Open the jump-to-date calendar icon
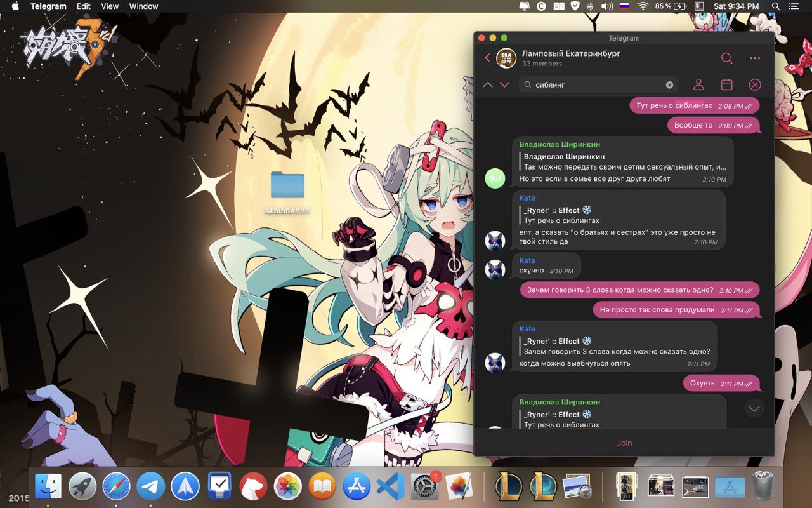812x508 pixels. tap(727, 84)
